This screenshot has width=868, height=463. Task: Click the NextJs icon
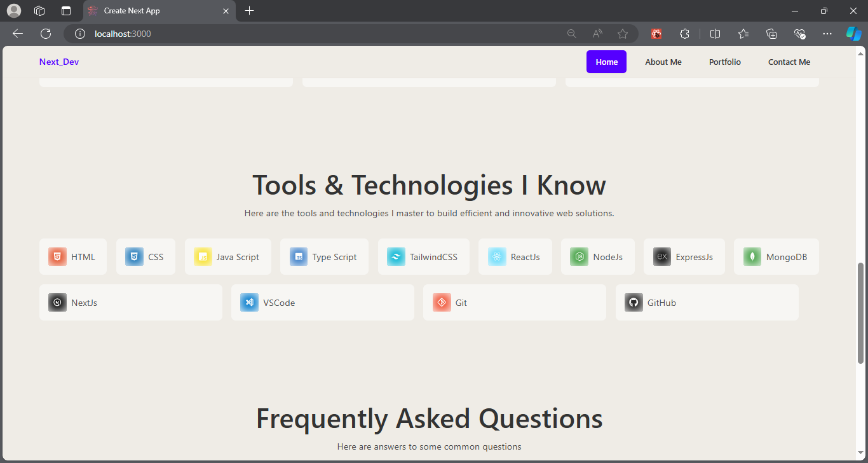[57, 303]
